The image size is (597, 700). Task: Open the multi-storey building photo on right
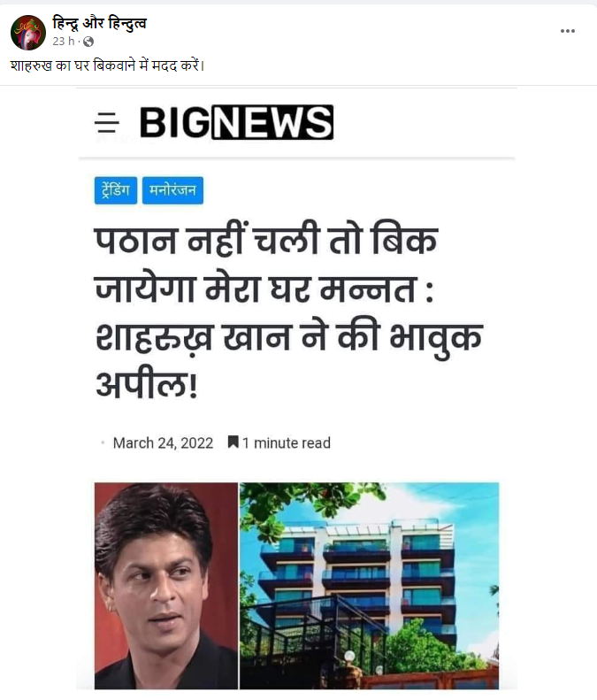tap(369, 586)
